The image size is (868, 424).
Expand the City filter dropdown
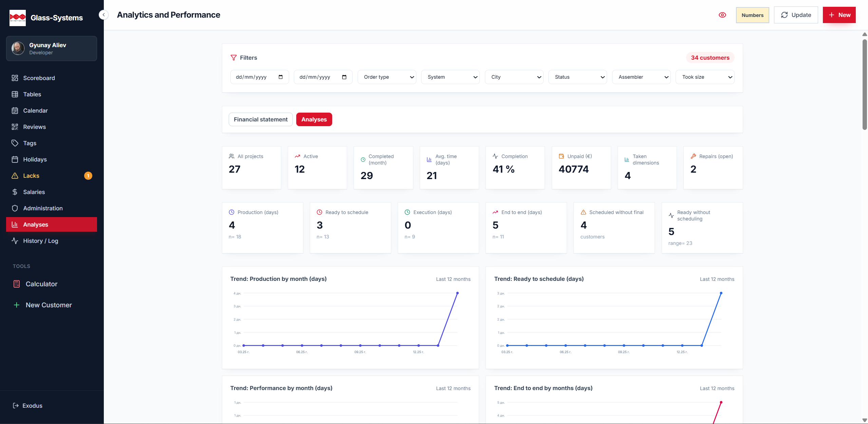point(514,77)
